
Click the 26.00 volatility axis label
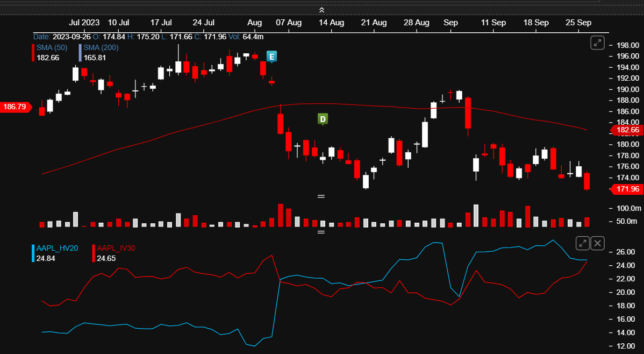626,252
